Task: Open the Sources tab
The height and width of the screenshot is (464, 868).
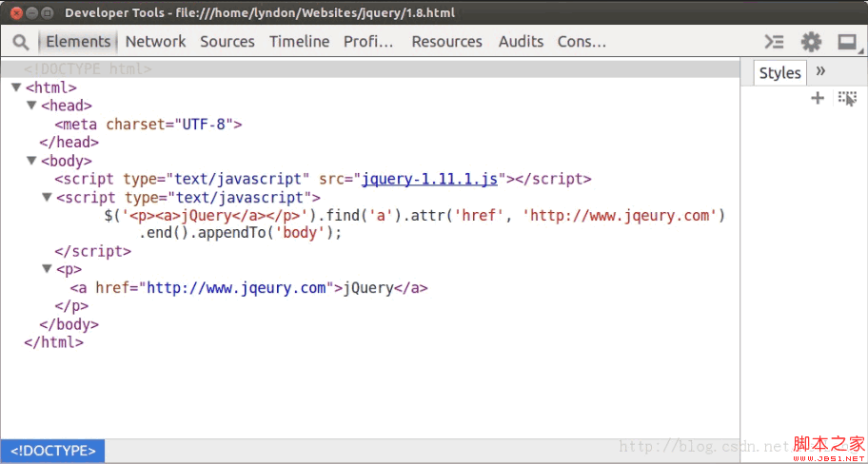Action: [x=227, y=42]
